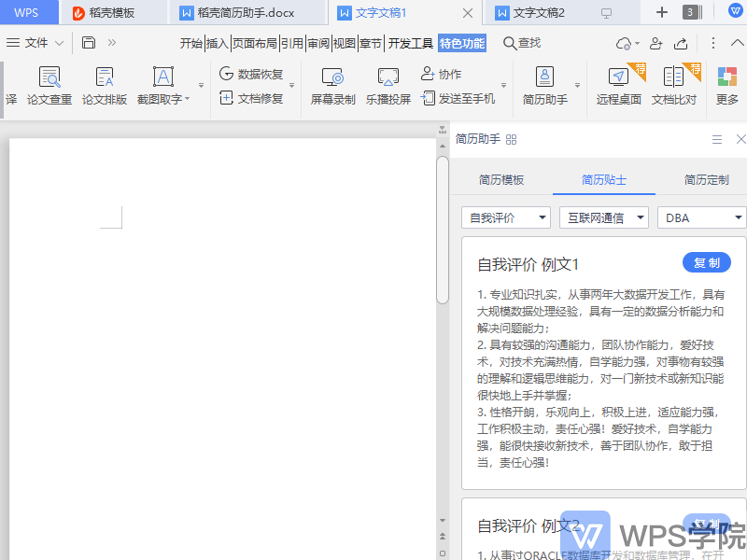Open 乐播投屏 screen casting
The width and height of the screenshot is (747, 560).
point(388,86)
